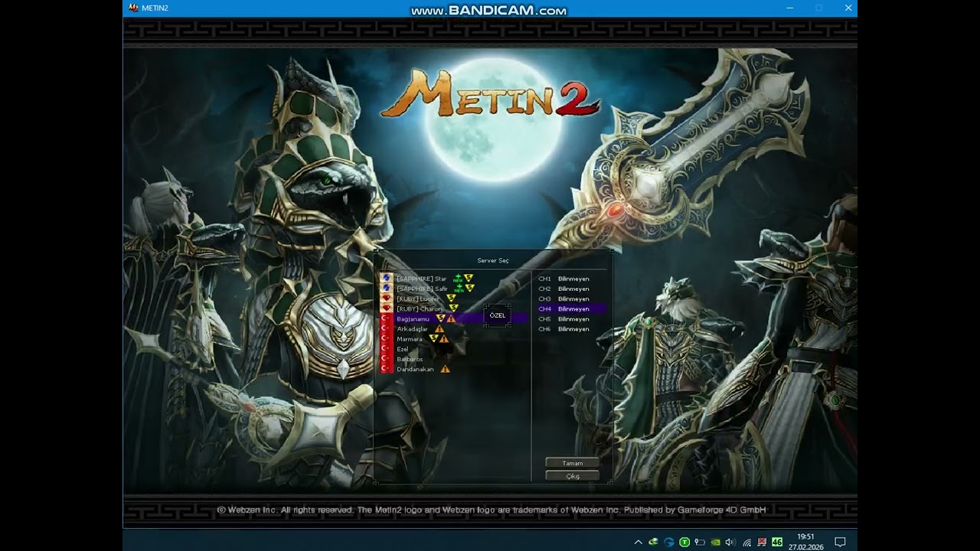Image resolution: width=980 pixels, height=551 pixels.
Task: Show hidden tray icons with the chevron
Action: pos(639,542)
